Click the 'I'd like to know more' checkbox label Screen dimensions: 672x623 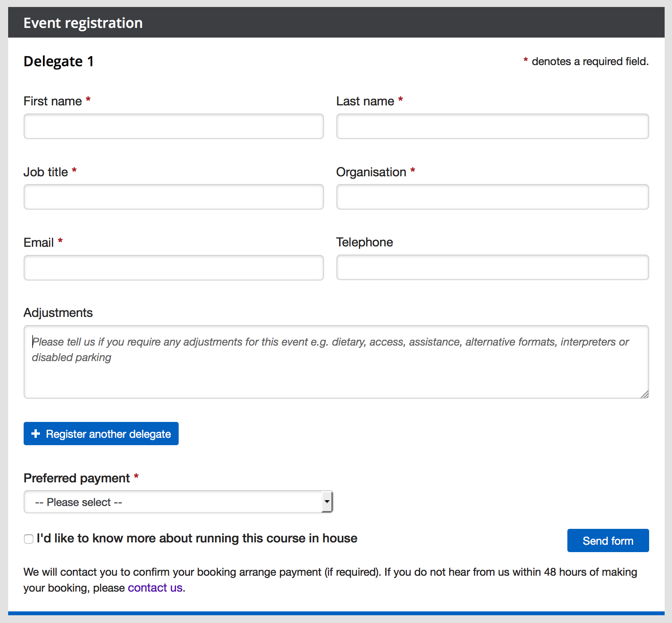pyautogui.click(x=197, y=538)
